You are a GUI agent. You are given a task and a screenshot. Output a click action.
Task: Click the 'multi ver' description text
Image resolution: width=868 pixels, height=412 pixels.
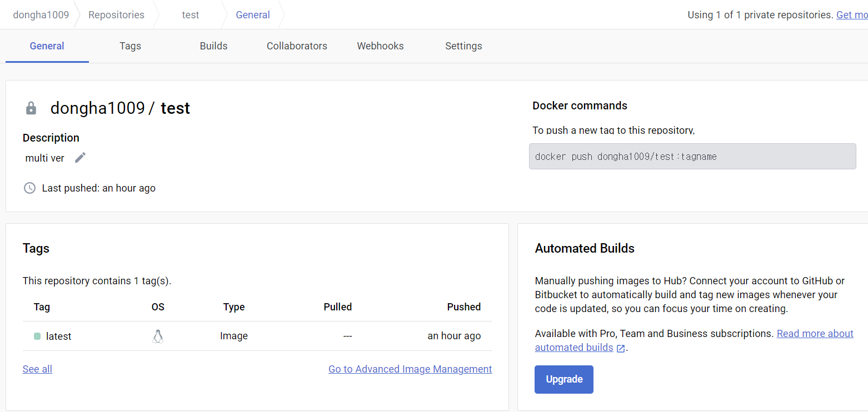[45, 158]
